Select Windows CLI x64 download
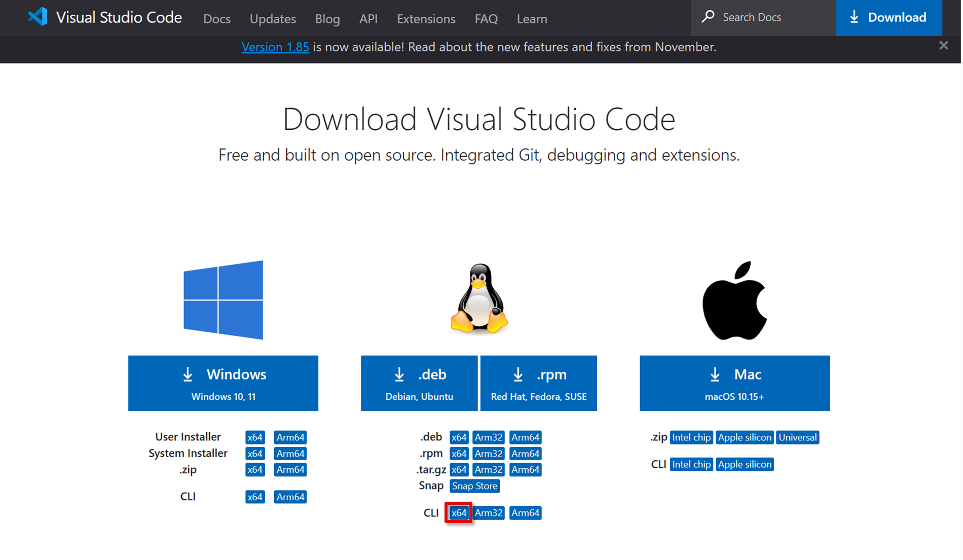 (x=255, y=497)
